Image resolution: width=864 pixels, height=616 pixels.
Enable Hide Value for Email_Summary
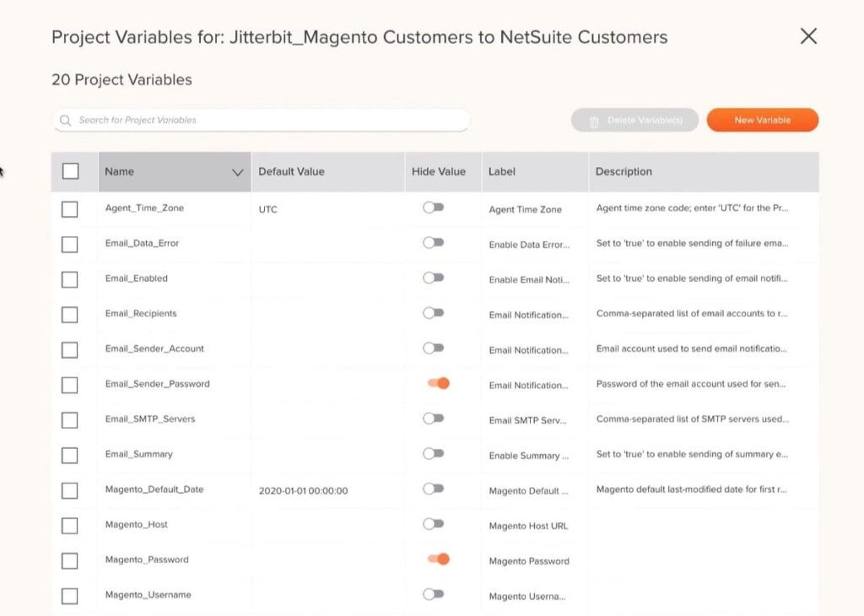(x=435, y=453)
